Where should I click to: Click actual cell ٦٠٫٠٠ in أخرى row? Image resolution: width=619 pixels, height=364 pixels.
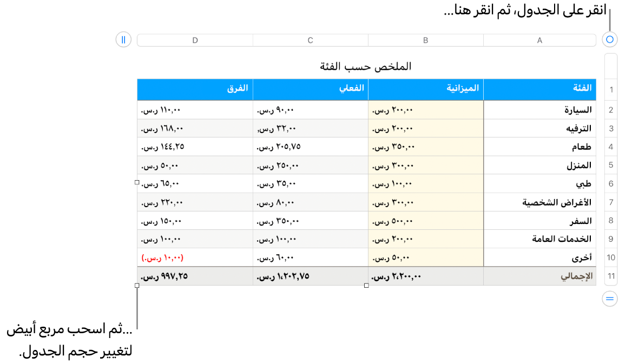[310, 257]
